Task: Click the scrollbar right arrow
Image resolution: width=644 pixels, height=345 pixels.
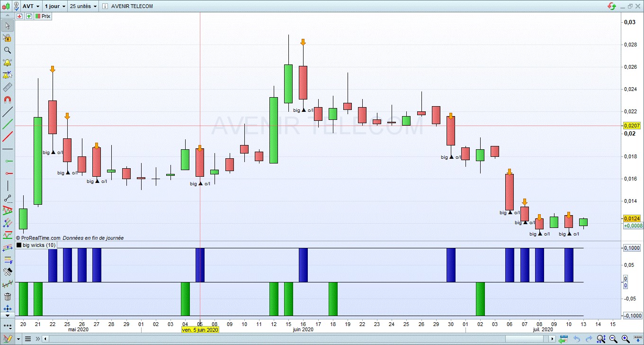Action: [552, 339]
